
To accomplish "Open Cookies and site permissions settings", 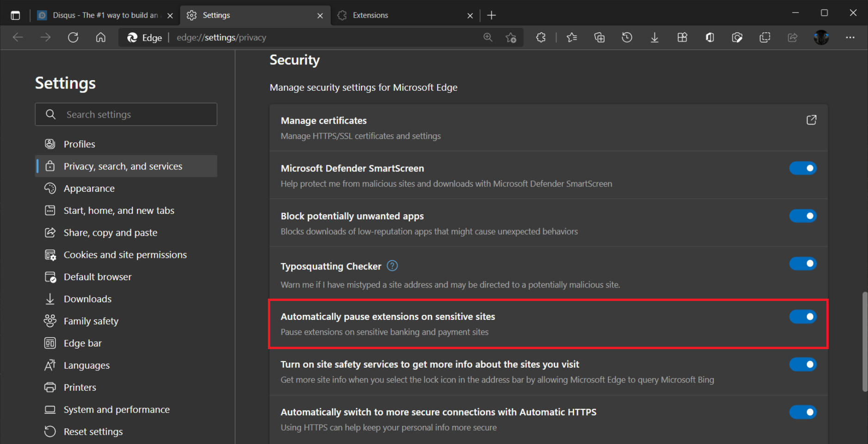I will pyautogui.click(x=125, y=255).
